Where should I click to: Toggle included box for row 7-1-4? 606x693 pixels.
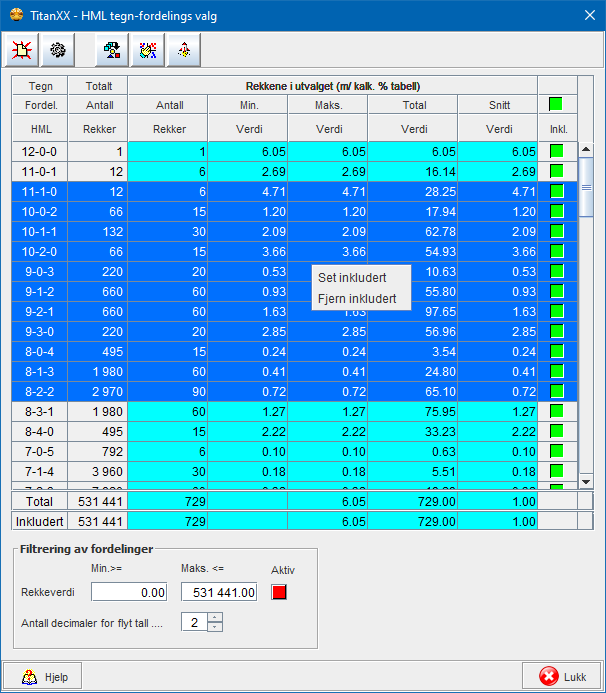click(557, 471)
